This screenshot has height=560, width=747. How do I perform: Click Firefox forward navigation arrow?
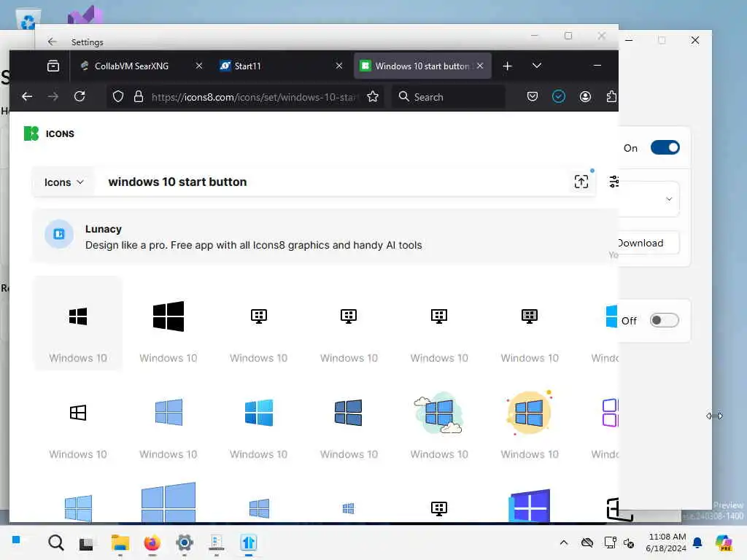(53, 97)
